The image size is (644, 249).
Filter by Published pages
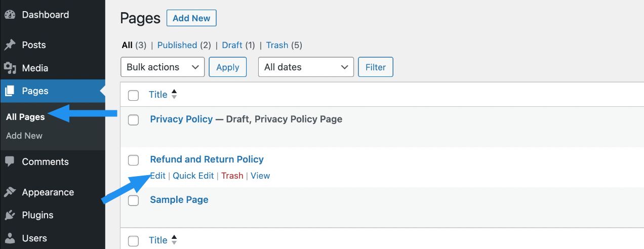[177, 45]
